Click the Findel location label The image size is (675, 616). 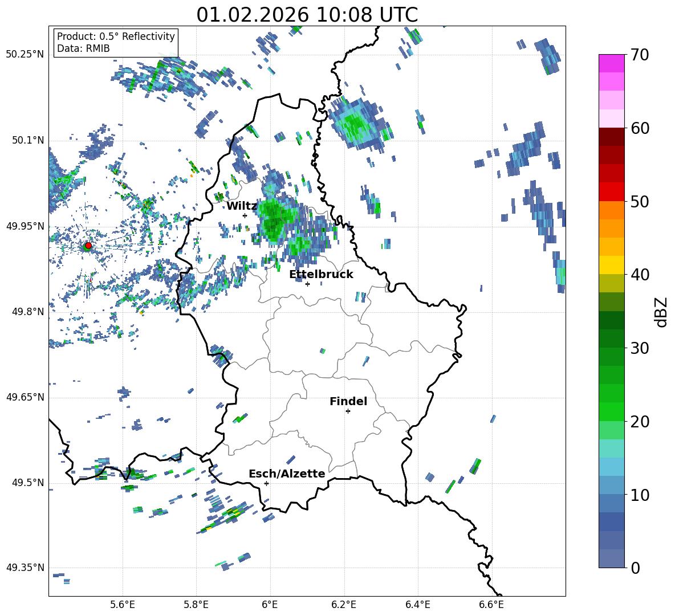pyautogui.click(x=348, y=401)
